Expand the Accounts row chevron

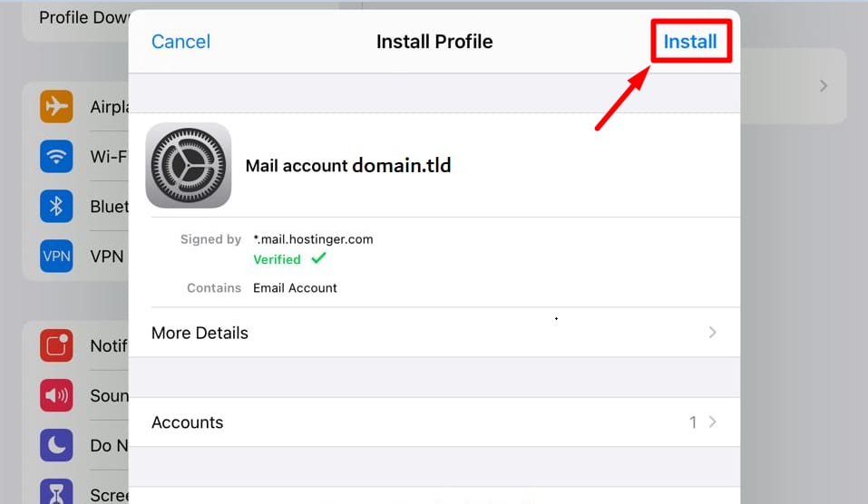coord(712,422)
